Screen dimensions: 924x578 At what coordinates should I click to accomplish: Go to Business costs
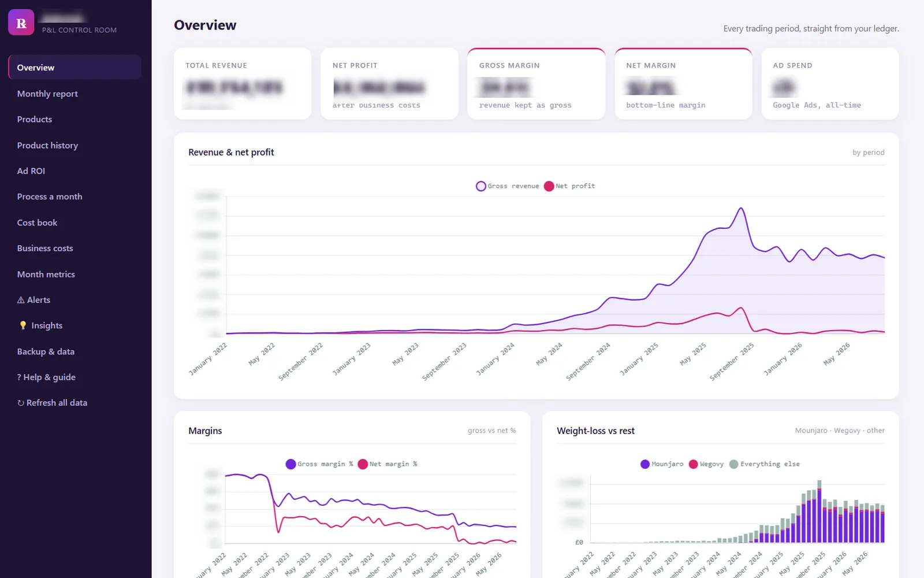pos(75,248)
